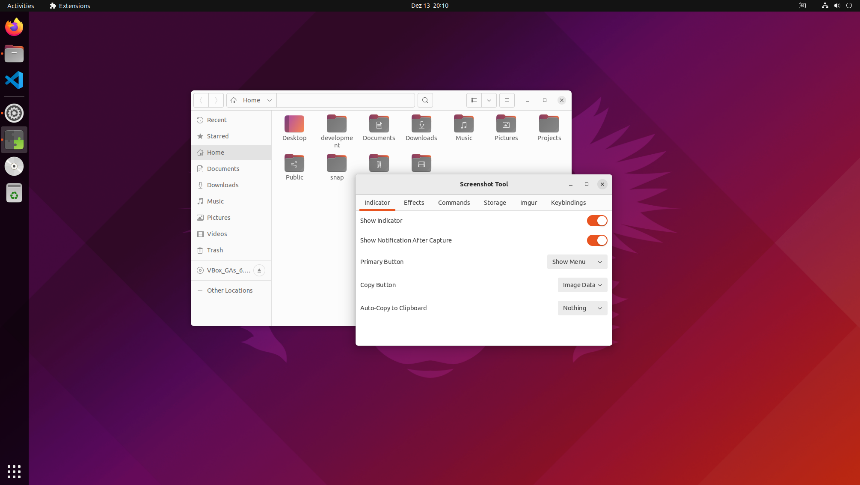Show Applications grid in dock

point(14,471)
